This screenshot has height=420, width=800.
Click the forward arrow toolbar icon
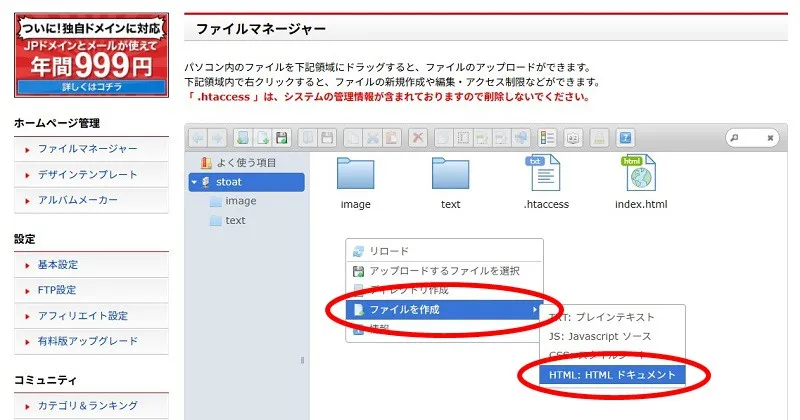coord(217,138)
